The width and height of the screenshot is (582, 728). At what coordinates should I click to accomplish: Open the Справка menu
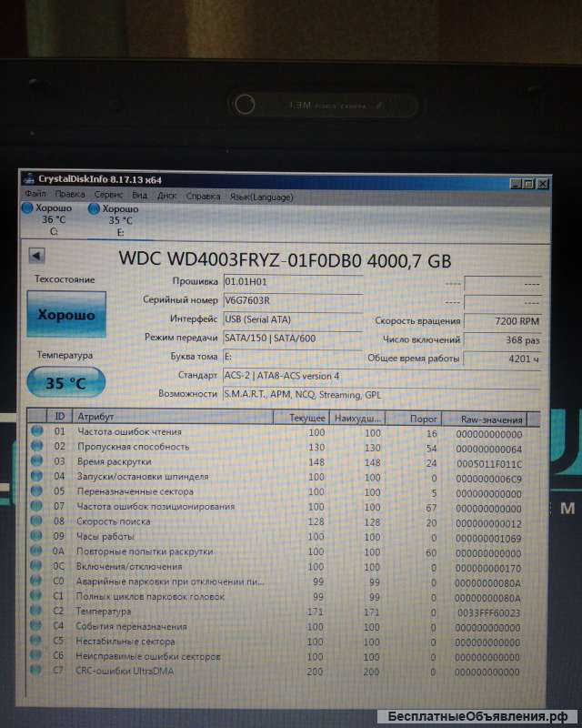pyautogui.click(x=204, y=197)
